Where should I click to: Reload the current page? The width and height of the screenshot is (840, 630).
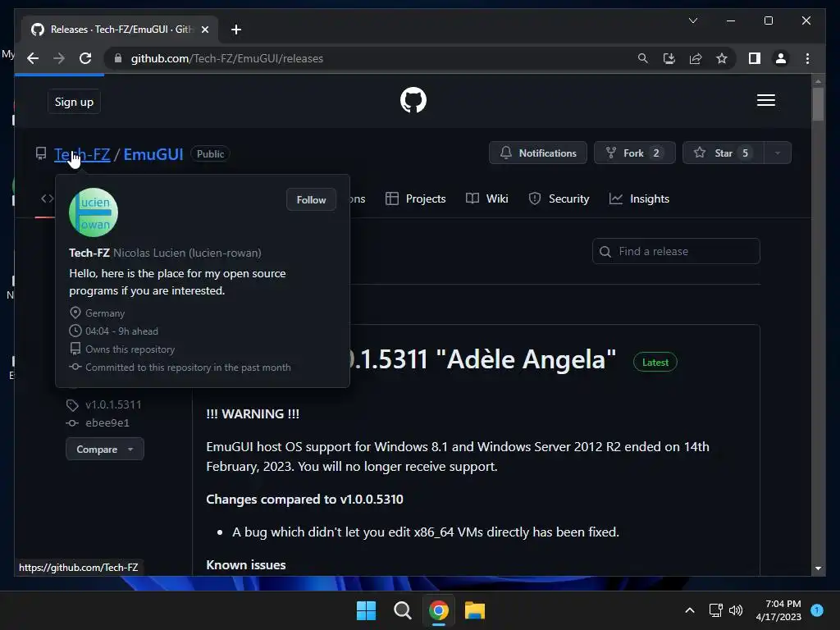pos(85,58)
